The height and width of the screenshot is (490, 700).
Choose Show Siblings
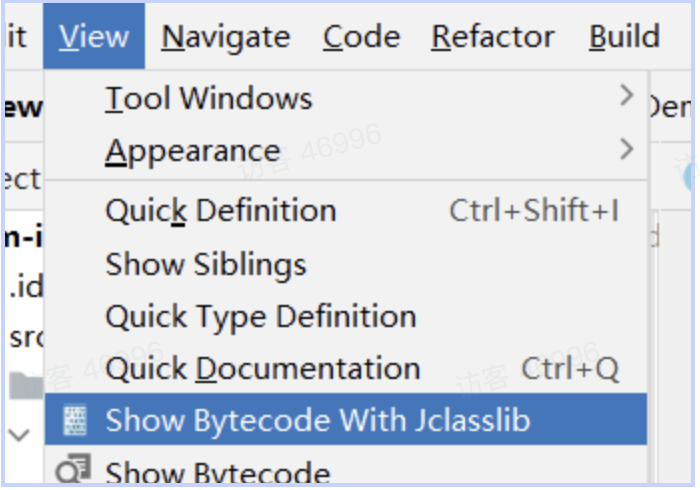pos(206,264)
